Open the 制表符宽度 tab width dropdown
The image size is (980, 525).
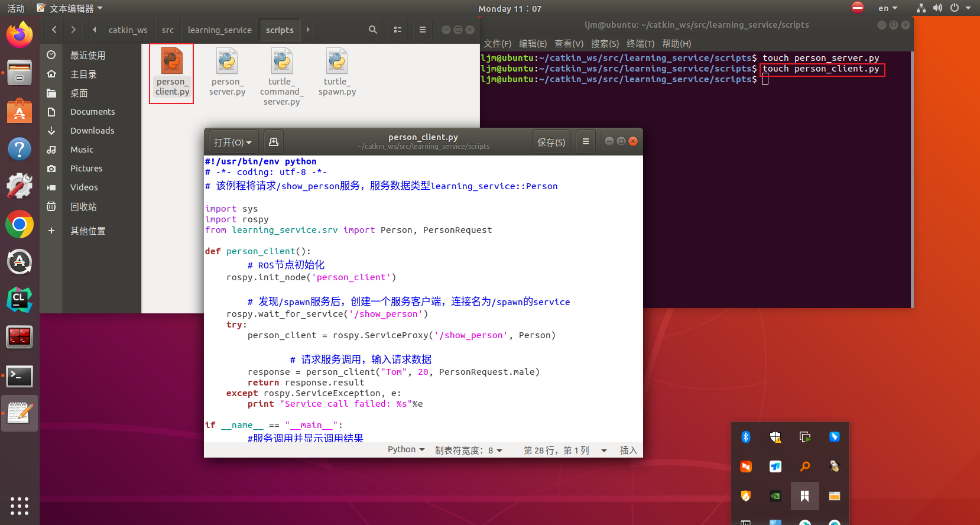click(x=469, y=451)
